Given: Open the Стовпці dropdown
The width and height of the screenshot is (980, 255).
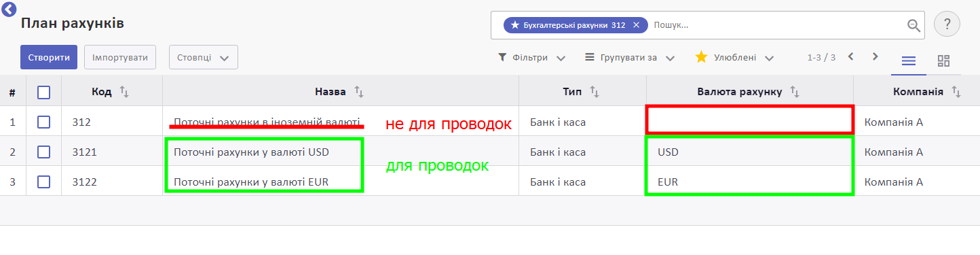Looking at the screenshot, I should click(203, 58).
